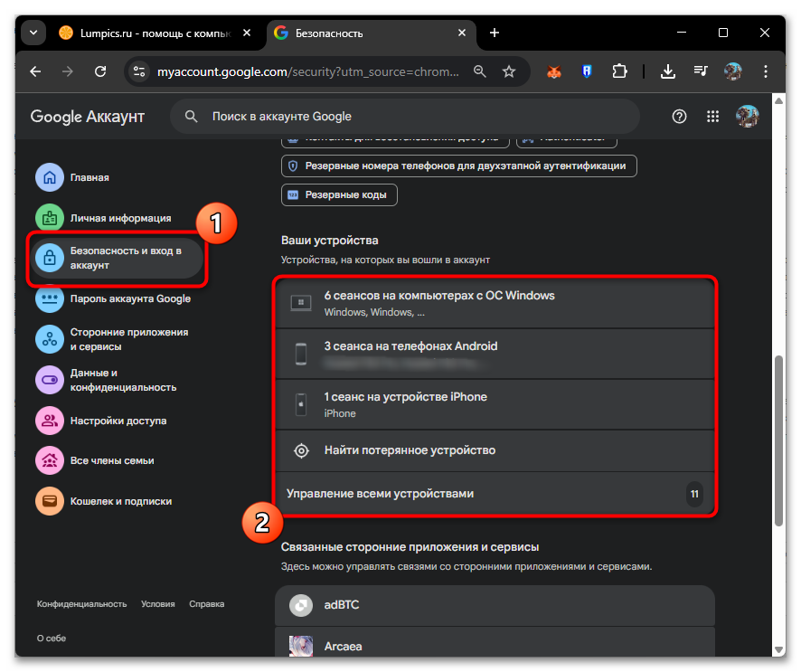Click Google Аккаунт logo
The image size is (801, 672).
88,117
